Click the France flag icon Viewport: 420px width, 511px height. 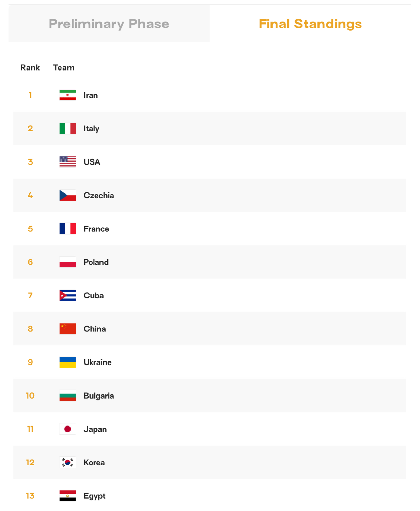67,229
